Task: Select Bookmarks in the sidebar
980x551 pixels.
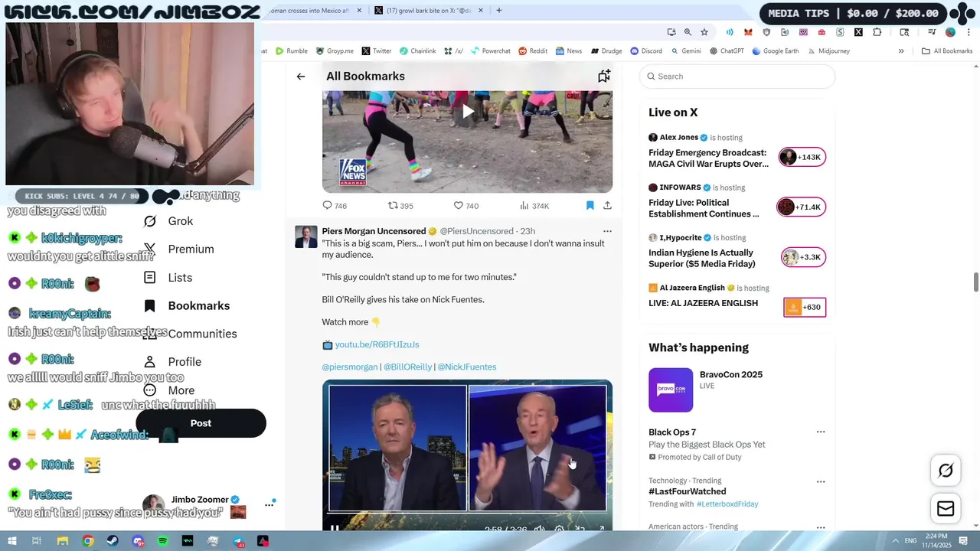Action: coord(187,306)
